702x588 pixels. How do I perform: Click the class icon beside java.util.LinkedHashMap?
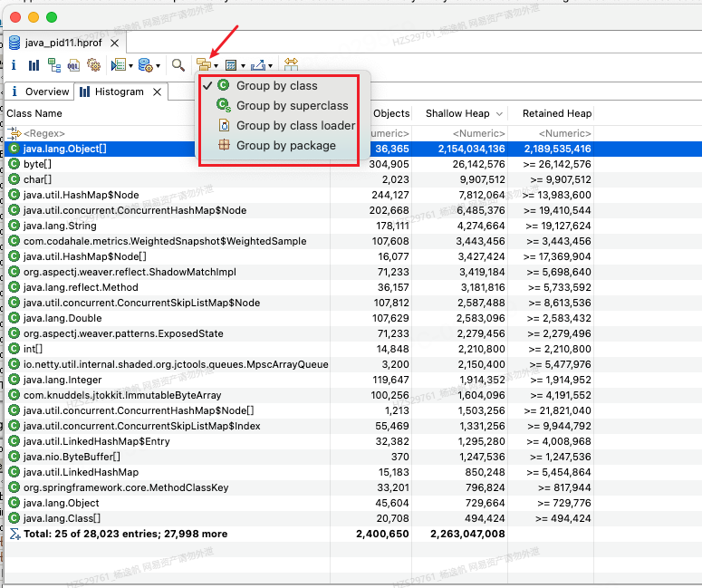pyautogui.click(x=14, y=472)
